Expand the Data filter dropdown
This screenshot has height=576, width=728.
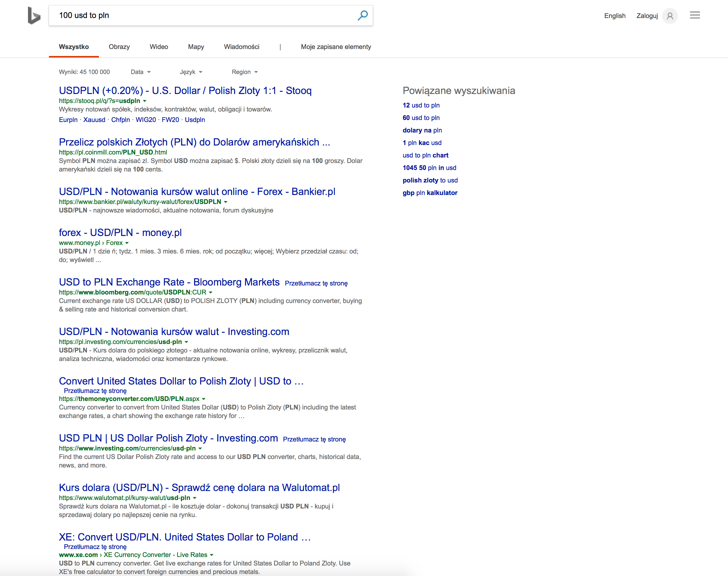141,72
